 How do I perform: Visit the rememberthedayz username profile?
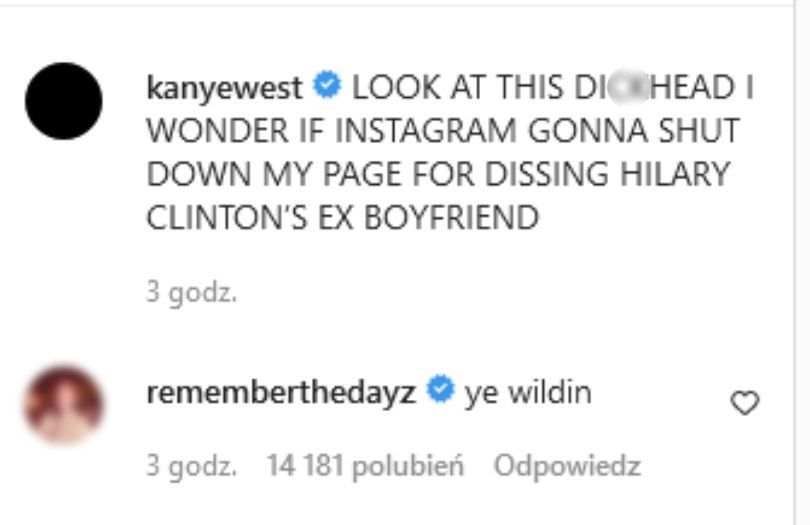click(281, 391)
